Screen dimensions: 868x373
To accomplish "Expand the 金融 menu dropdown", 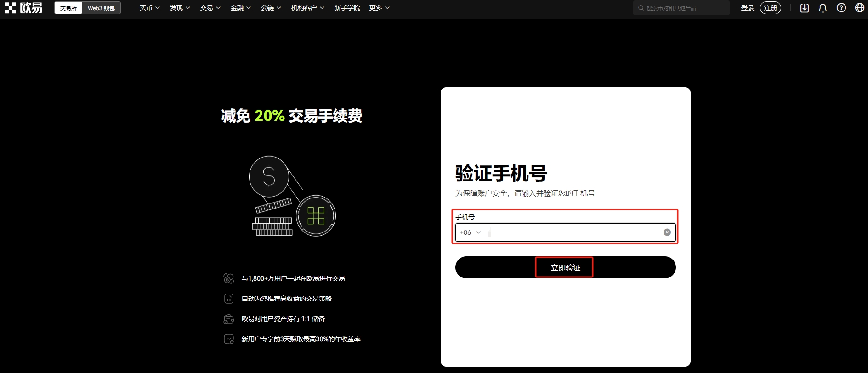I will click(x=240, y=8).
